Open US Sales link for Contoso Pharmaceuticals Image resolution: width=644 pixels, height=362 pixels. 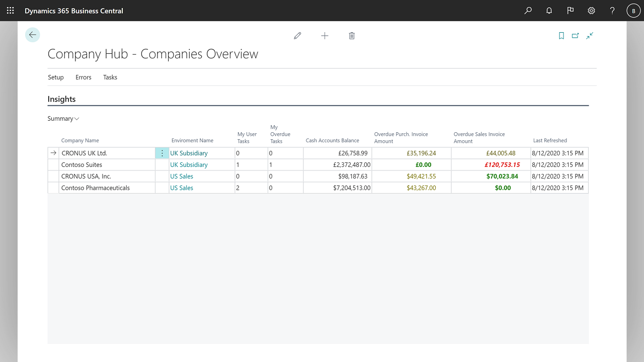coord(182,188)
